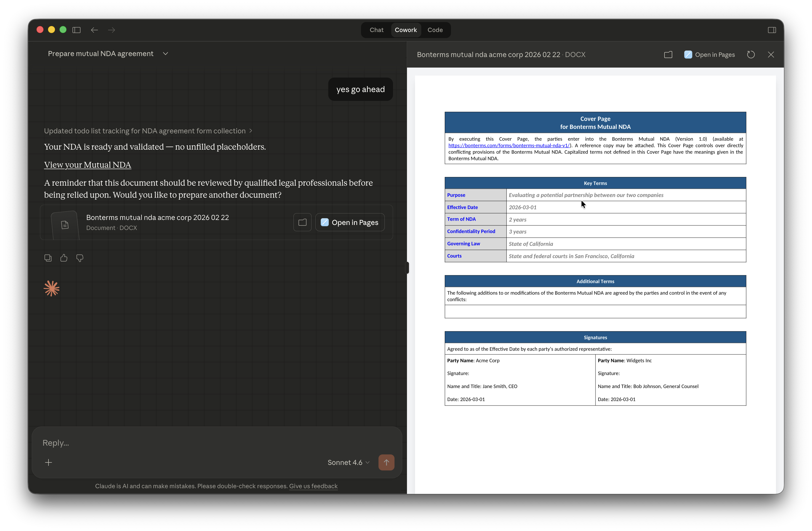Screen dimensions: 812x531
Task: Open the preview icon on the NDA card
Action: pos(302,222)
